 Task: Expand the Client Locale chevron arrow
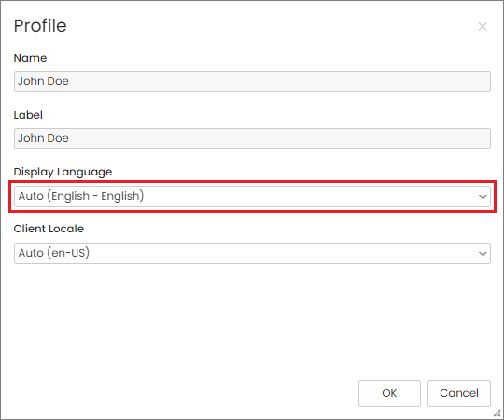[483, 254]
